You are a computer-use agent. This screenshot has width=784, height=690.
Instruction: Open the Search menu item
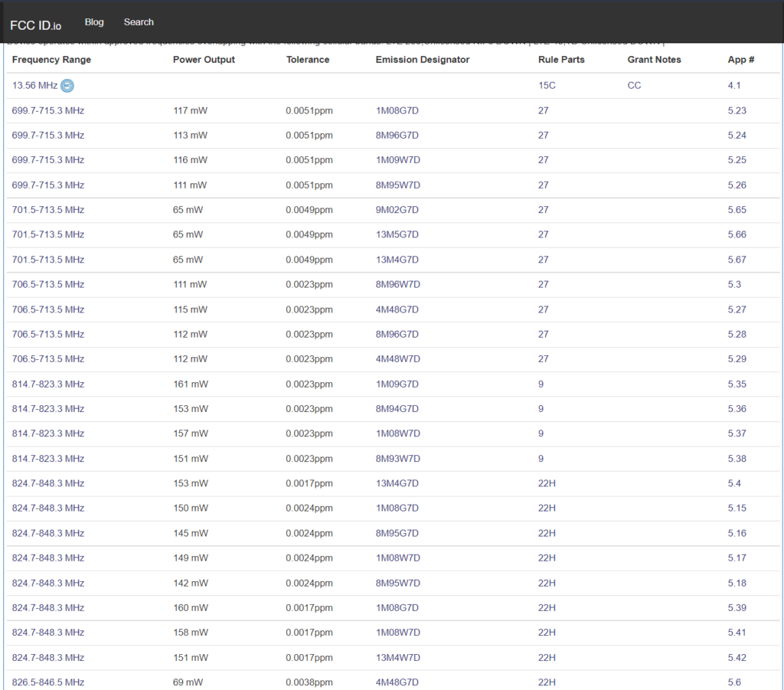coord(139,22)
